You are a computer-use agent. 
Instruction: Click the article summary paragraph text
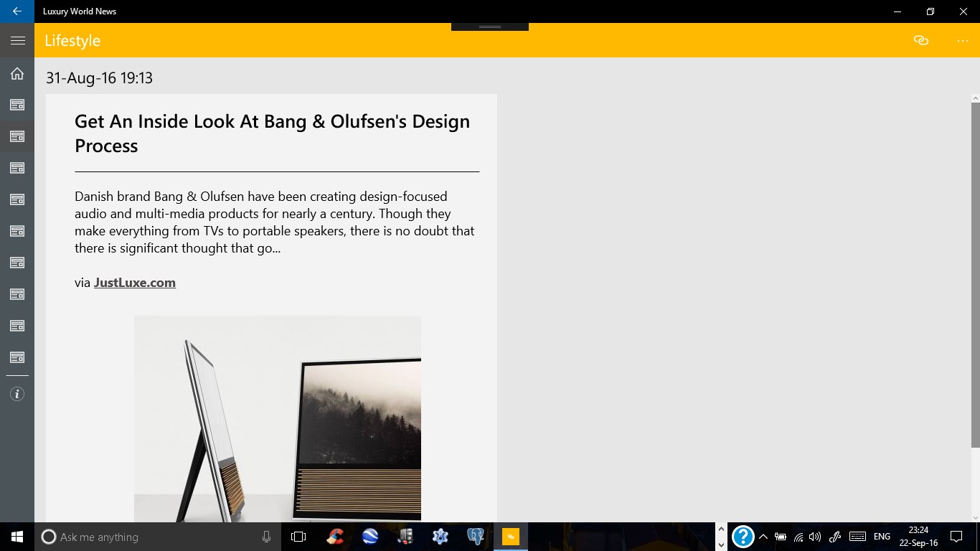coord(275,222)
